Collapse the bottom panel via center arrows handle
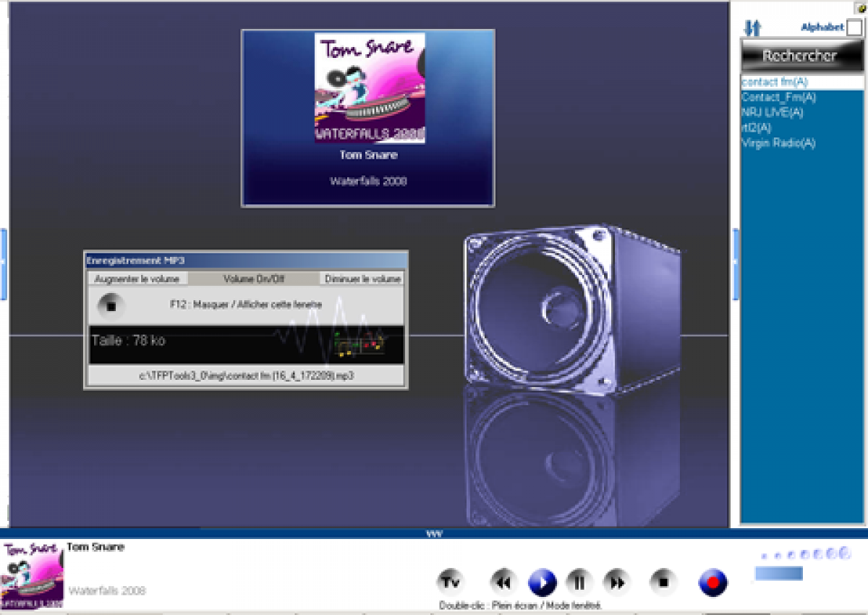The width and height of the screenshot is (868, 615). (x=434, y=534)
